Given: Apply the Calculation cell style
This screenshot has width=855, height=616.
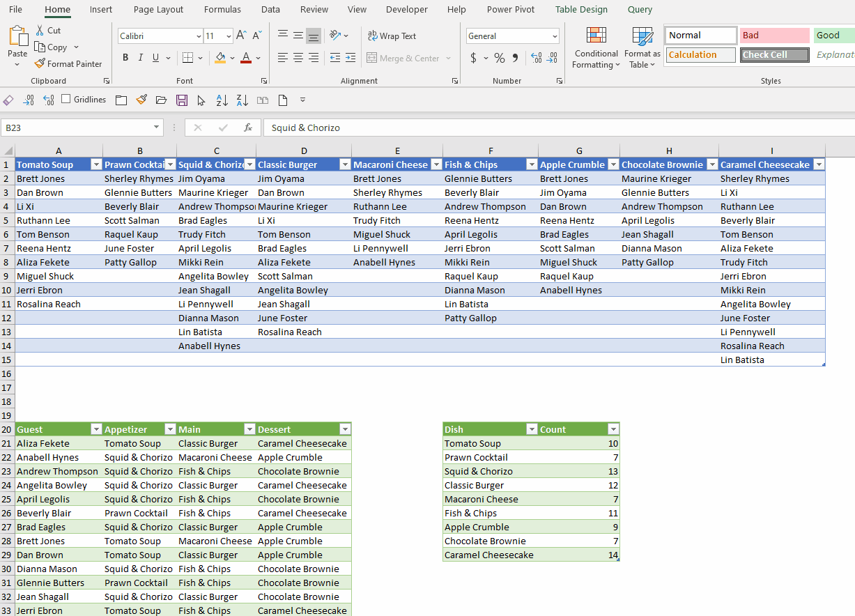Looking at the screenshot, I should click(x=700, y=55).
